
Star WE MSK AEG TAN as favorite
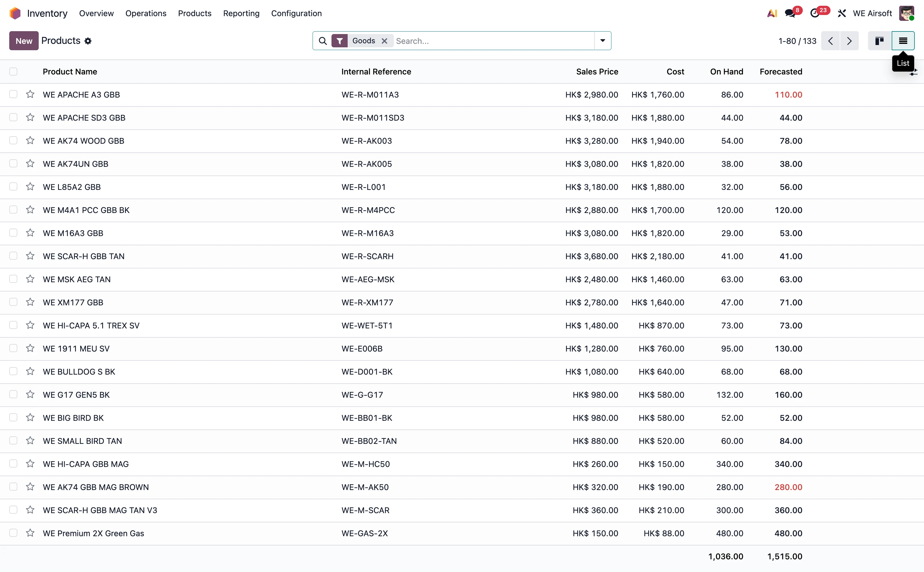coord(30,279)
